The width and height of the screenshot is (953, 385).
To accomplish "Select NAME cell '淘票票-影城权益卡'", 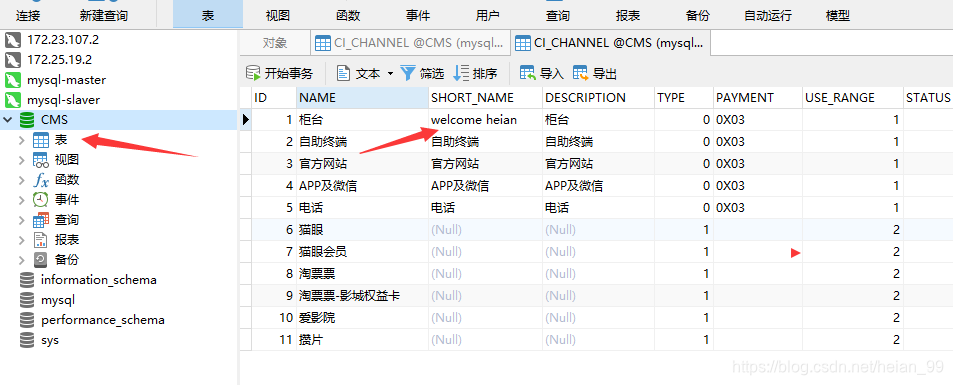I will click(x=362, y=296).
